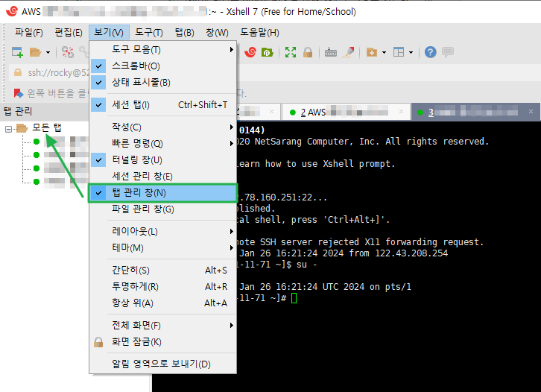Close session tab 2 AWS
This screenshot has height=392, width=541.
pyautogui.click(x=401, y=112)
